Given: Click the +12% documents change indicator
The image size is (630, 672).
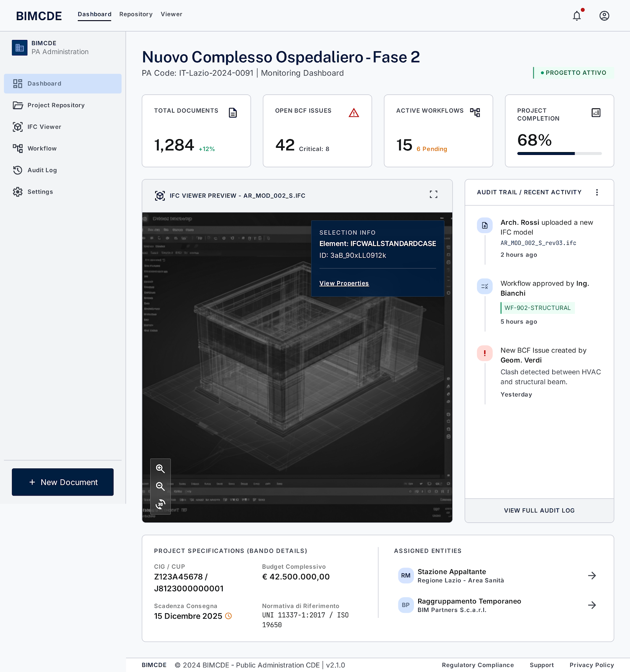Looking at the screenshot, I should pyautogui.click(x=207, y=149).
